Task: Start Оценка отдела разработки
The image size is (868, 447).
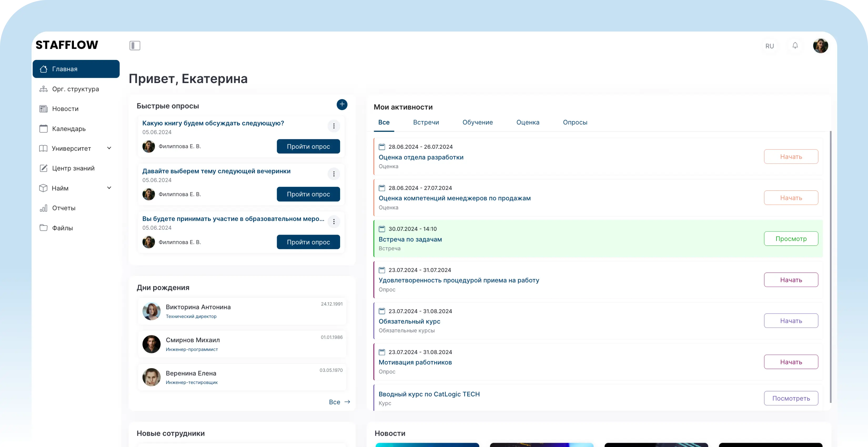Action: 791,157
